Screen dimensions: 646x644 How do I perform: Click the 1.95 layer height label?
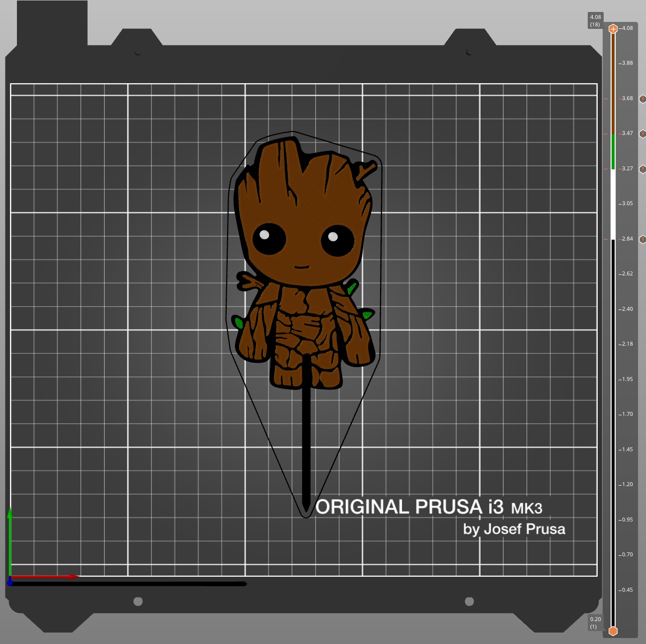(627, 380)
